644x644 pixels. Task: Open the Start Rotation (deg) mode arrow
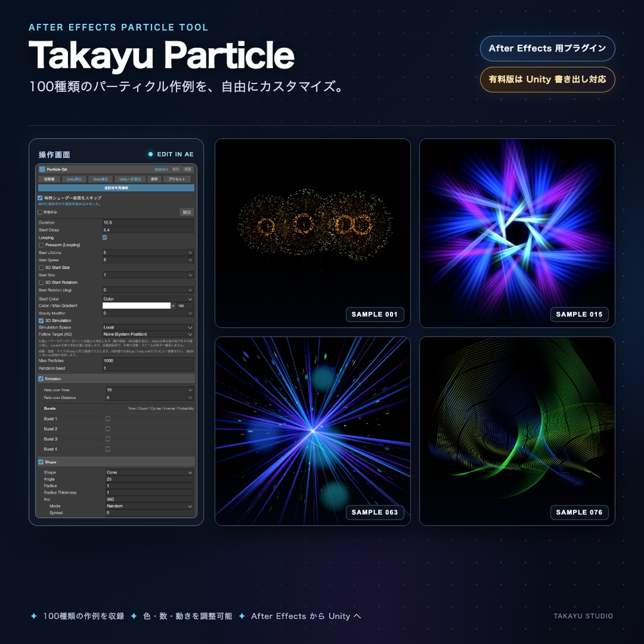[190, 290]
